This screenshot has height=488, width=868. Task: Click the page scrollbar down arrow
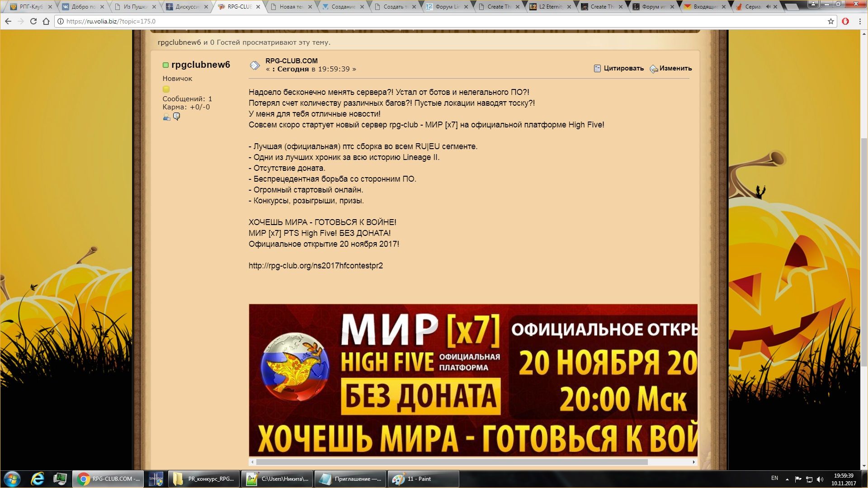click(864, 466)
